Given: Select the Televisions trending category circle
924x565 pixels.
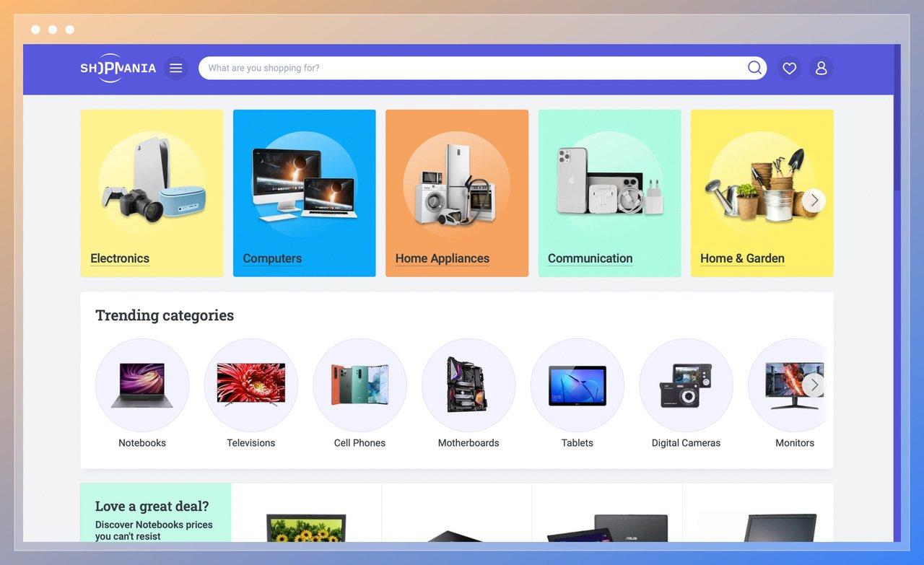Looking at the screenshot, I should coord(250,385).
